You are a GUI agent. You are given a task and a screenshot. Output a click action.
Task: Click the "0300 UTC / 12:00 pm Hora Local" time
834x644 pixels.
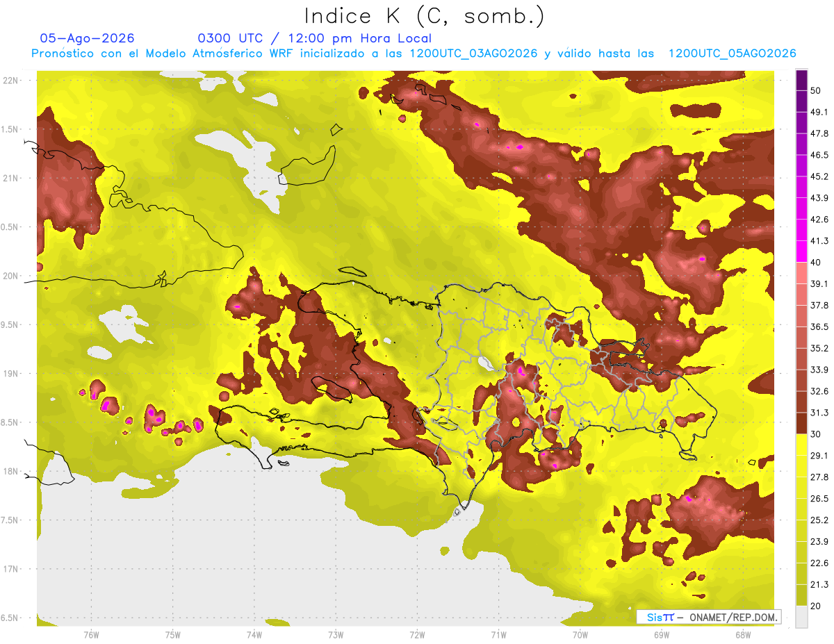coord(315,38)
